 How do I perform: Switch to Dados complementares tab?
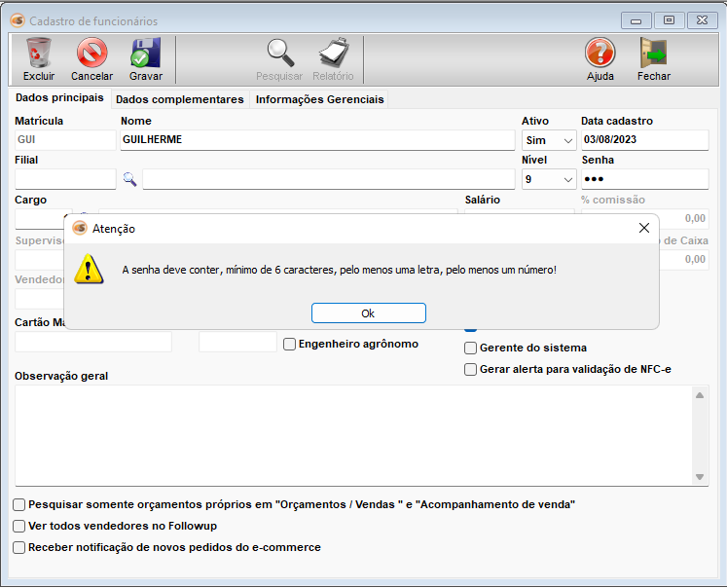click(179, 99)
